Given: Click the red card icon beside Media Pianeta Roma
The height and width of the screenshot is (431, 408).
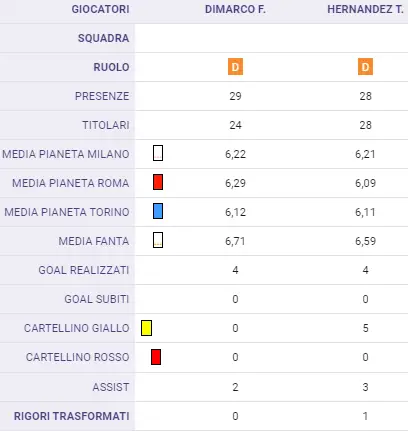Looking at the screenshot, I should [158, 182].
